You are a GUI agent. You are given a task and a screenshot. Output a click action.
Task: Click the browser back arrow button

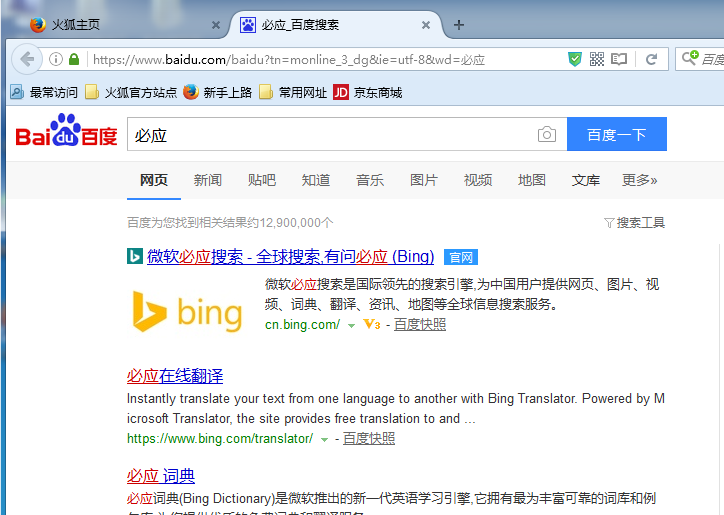[27, 59]
